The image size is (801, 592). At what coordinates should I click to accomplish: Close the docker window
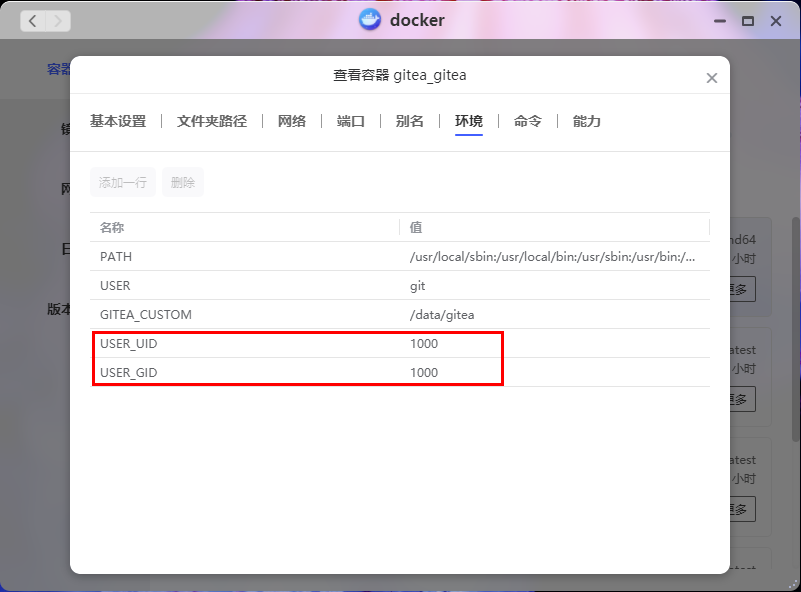point(776,21)
